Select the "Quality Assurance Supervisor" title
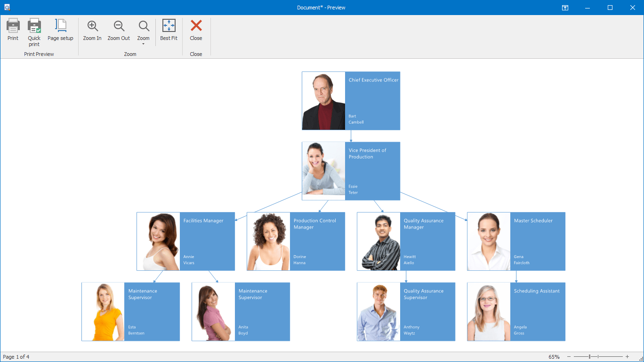Viewport: 644px width, 362px height. click(424, 294)
